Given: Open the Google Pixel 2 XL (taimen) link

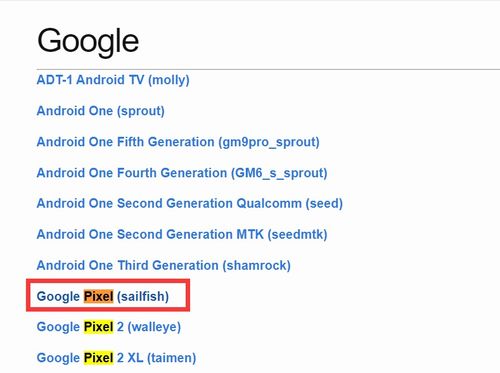Looking at the screenshot, I should 116,358.
